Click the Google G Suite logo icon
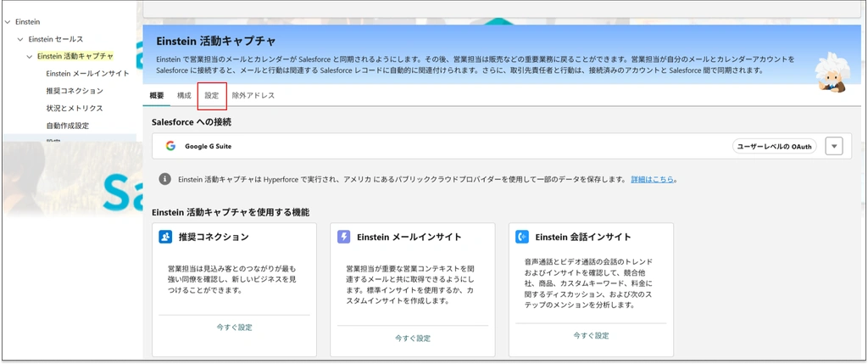Screen dimensions: 868x364 (x=170, y=146)
